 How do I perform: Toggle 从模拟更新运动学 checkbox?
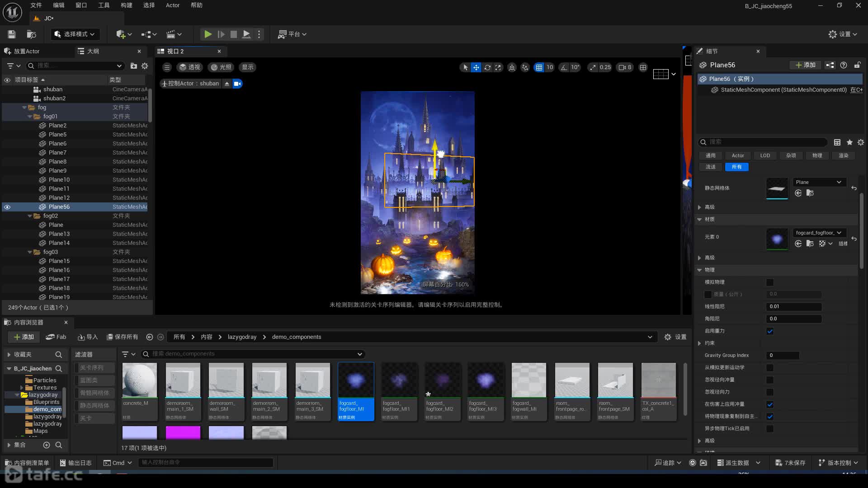[770, 368]
